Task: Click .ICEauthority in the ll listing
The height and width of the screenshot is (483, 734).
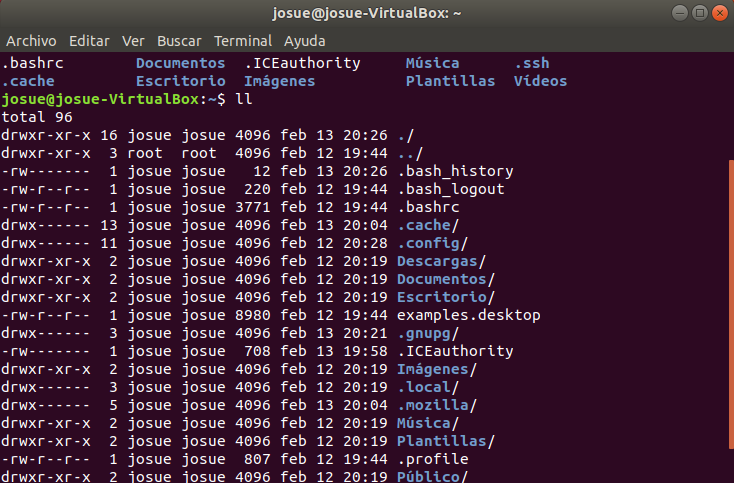Action: (x=455, y=351)
